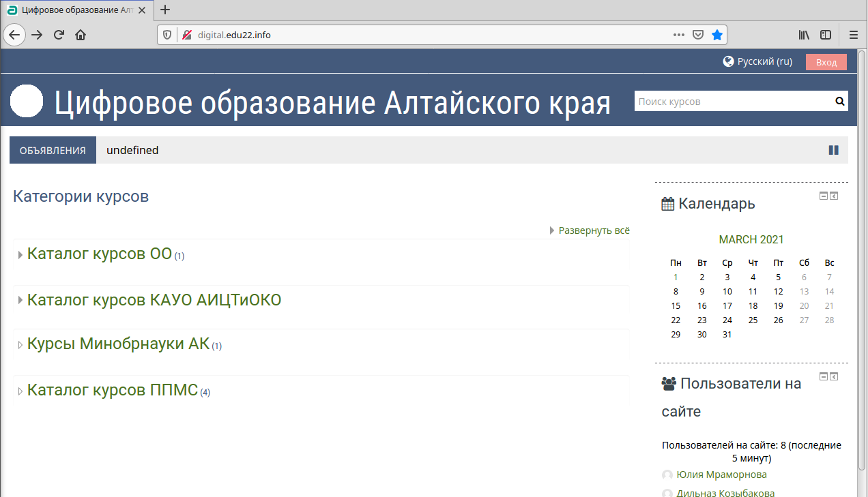The width and height of the screenshot is (868, 497).
Task: Save page to Pocket icon
Action: tap(698, 35)
